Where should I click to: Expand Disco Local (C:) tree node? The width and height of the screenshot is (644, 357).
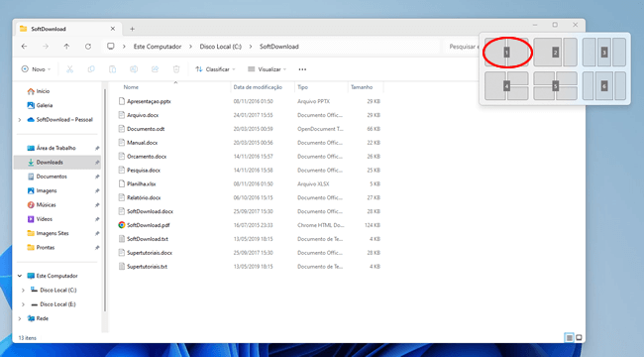23,291
